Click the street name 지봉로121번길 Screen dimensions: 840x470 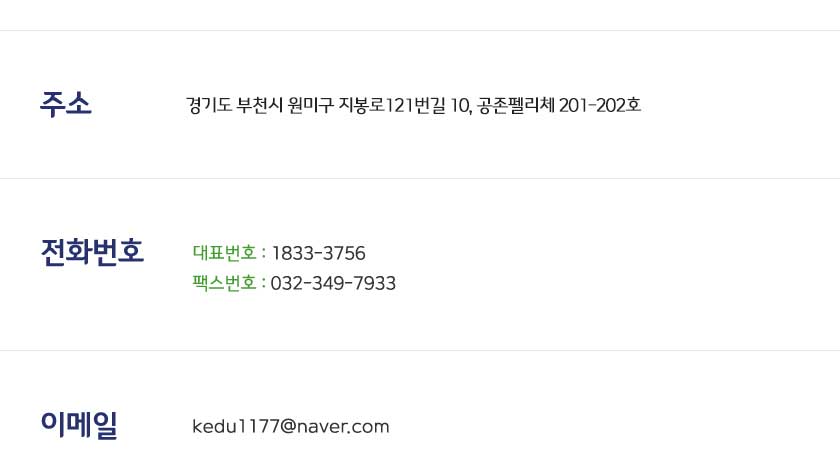point(392,105)
